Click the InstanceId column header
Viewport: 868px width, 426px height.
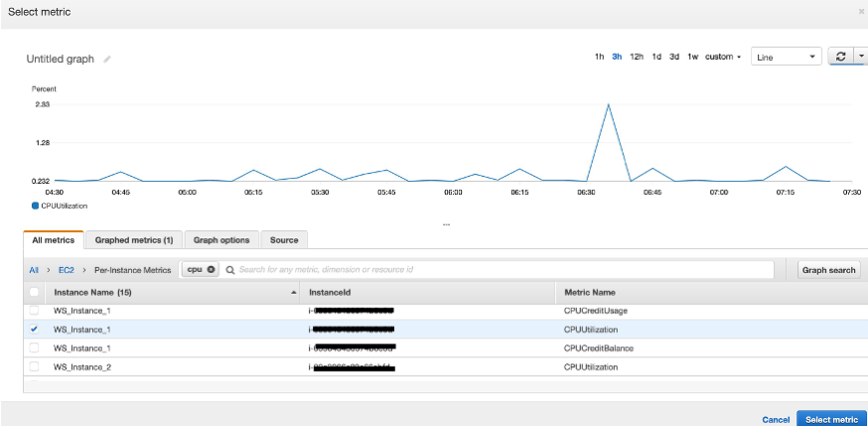[x=330, y=292]
